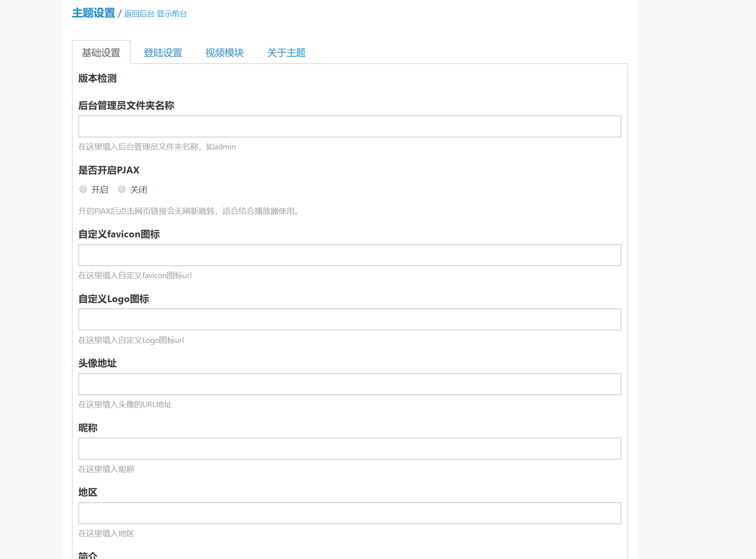Click the 主题设置 title link
Image resolution: width=756 pixels, height=559 pixels.
tap(94, 13)
